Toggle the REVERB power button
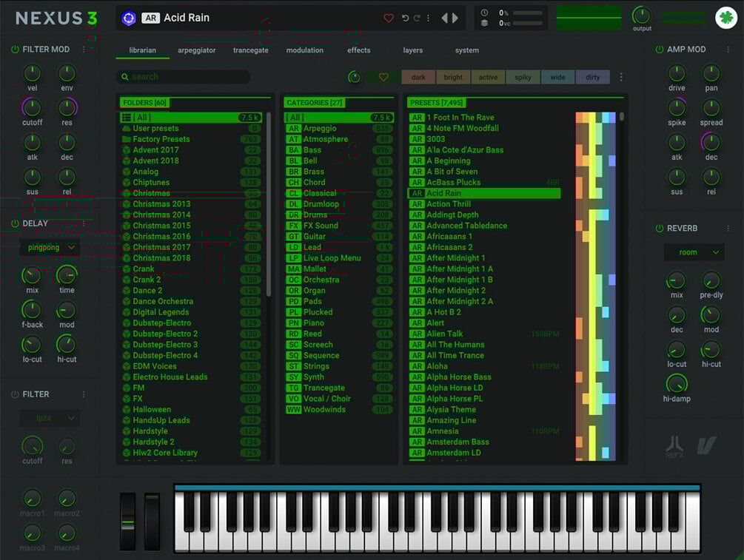744x560 pixels. tap(659, 229)
